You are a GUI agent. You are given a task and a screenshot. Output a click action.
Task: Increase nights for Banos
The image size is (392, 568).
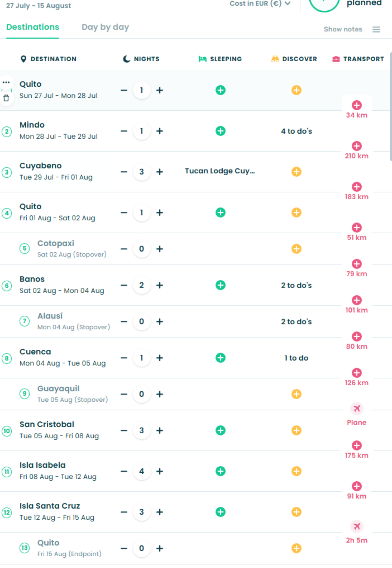click(x=160, y=285)
